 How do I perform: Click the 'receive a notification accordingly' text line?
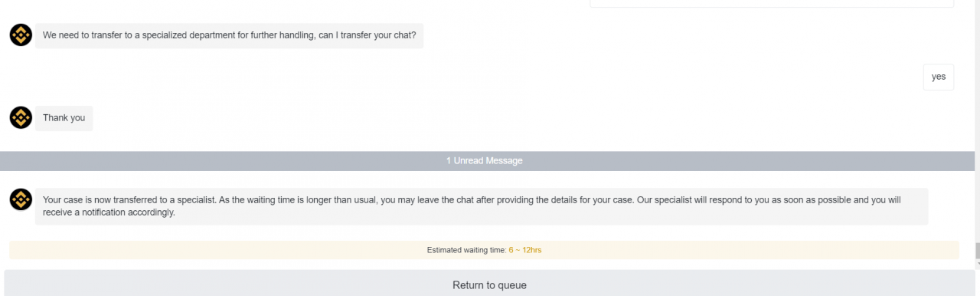(x=109, y=213)
